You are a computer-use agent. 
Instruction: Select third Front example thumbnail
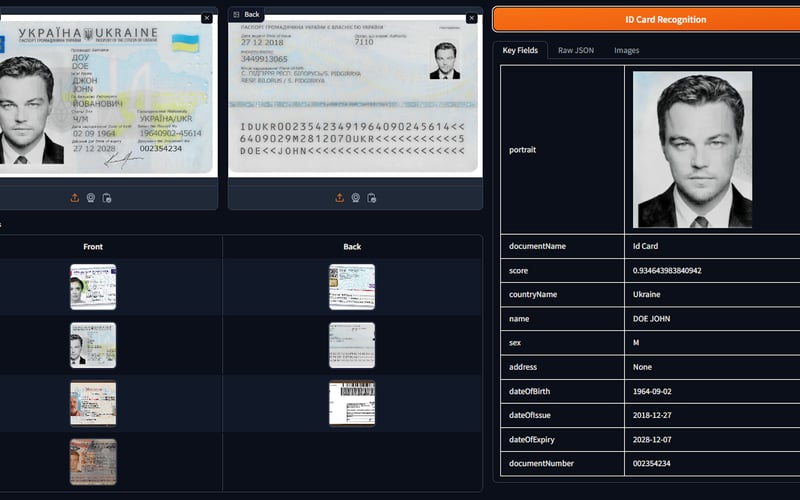93,403
